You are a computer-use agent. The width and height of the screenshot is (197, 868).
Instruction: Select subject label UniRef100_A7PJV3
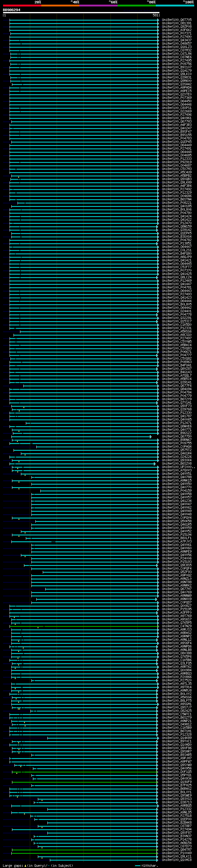pos(176,542)
